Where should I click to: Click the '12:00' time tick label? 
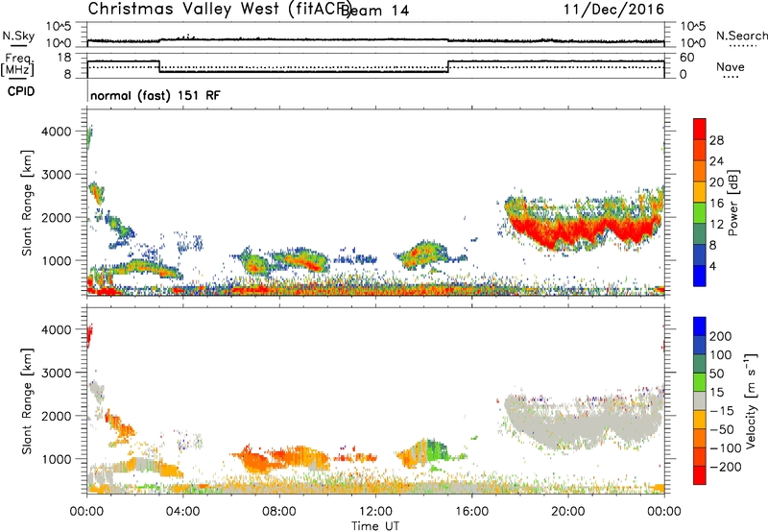[x=375, y=512]
